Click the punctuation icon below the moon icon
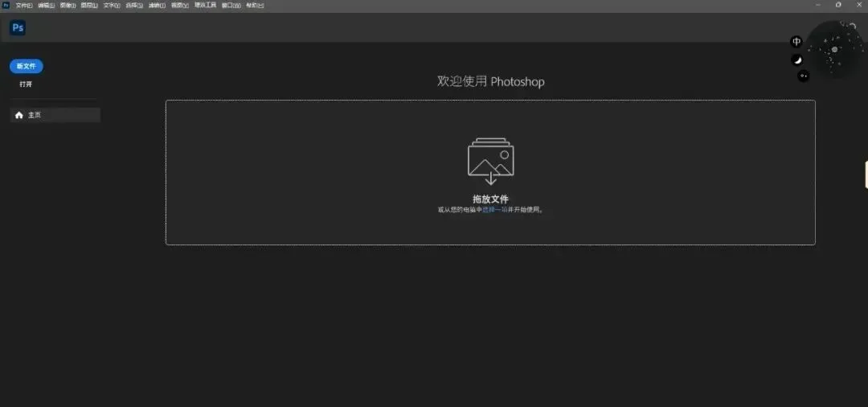Viewport: 868px width, 407px height. 803,76
